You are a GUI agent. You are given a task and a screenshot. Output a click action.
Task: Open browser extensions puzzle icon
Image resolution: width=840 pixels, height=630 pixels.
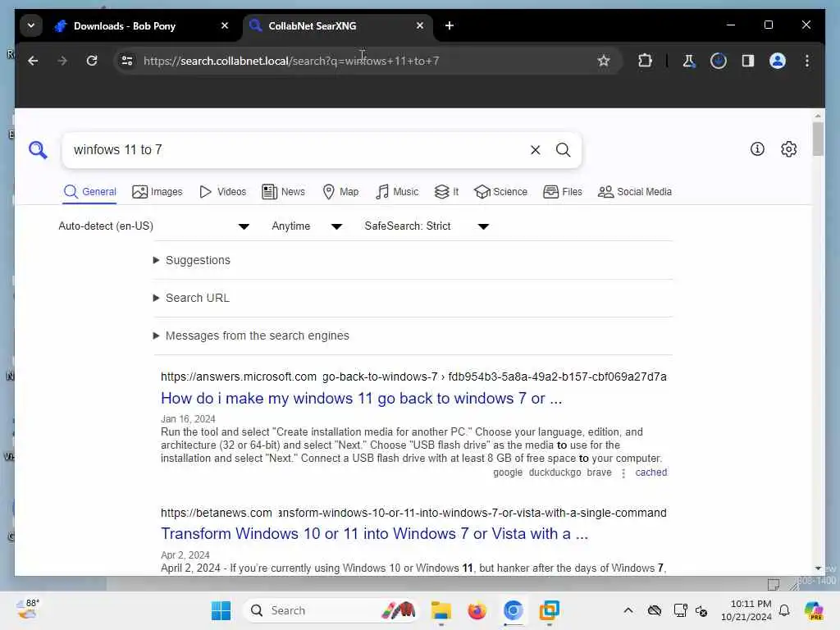645,61
